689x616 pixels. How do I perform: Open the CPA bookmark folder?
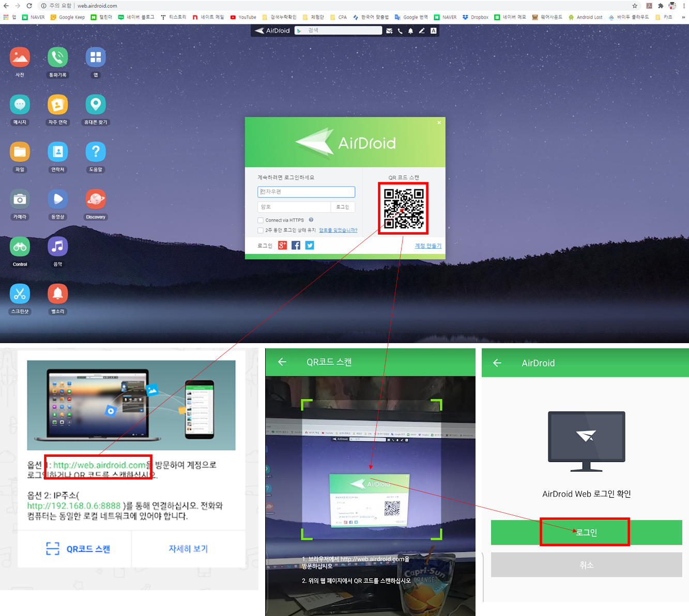339,17
